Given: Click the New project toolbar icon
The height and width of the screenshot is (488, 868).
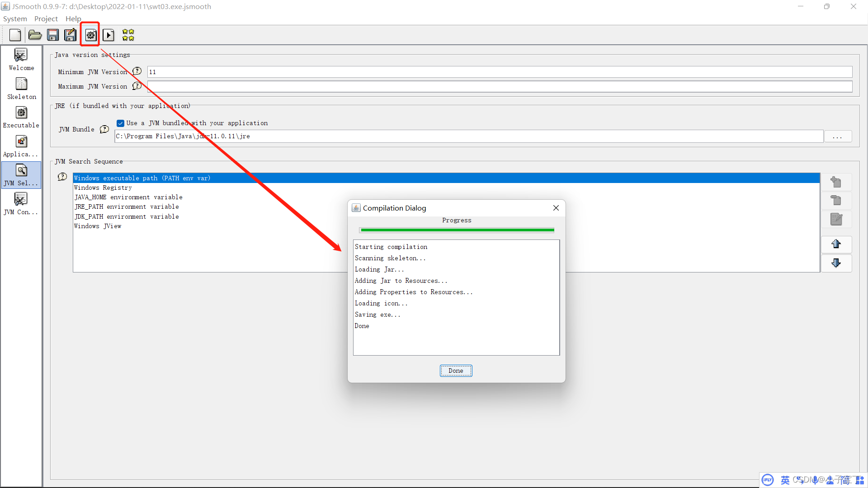Looking at the screenshot, I should pyautogui.click(x=15, y=35).
